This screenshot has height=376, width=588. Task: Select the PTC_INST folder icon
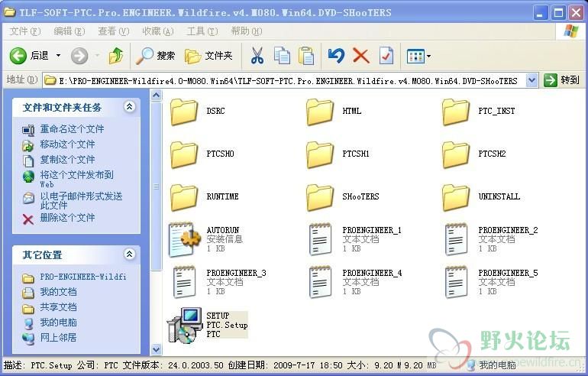pyautogui.click(x=455, y=112)
